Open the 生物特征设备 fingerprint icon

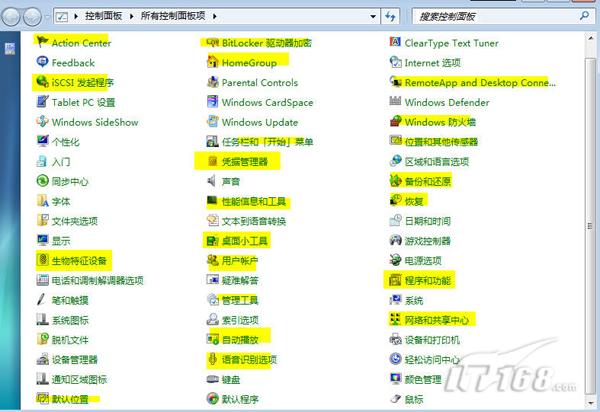42,260
